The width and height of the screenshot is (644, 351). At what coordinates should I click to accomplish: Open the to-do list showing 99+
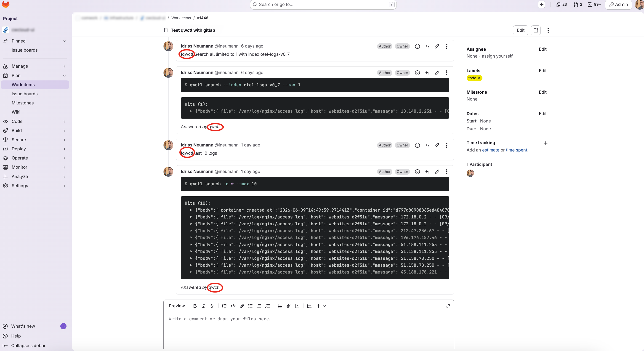click(x=594, y=5)
